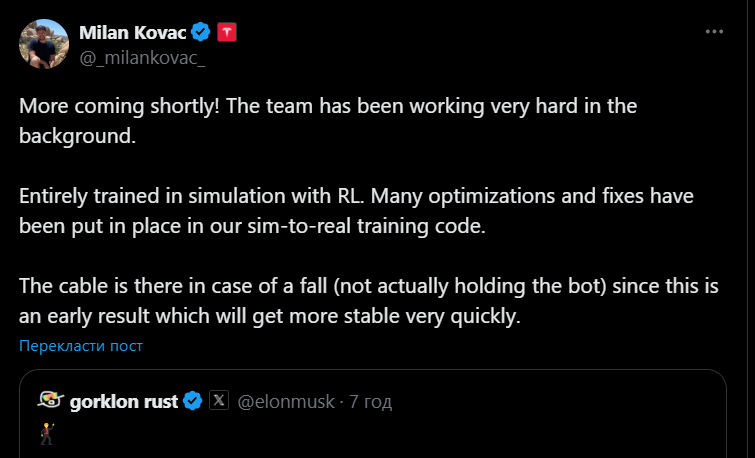Click the paragraph starting More coming shortly
755x458 pixels.
click(328, 120)
